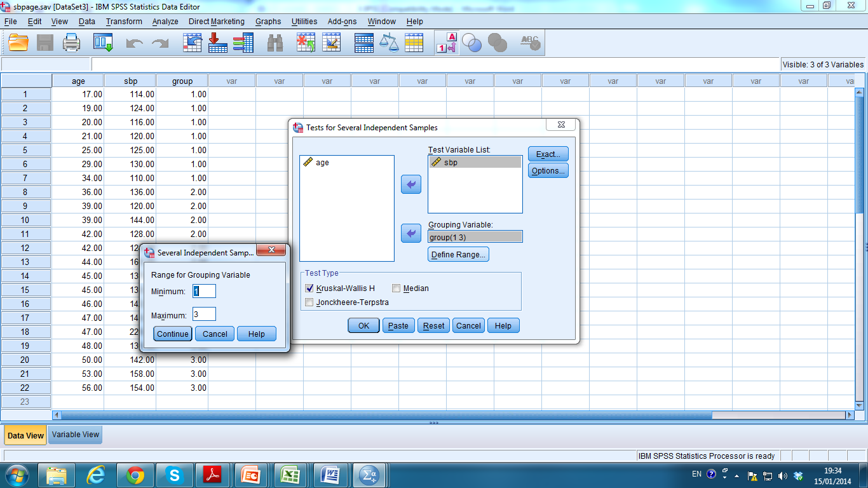
Task: Click the age cell showing 56.00
Action: [x=78, y=388]
